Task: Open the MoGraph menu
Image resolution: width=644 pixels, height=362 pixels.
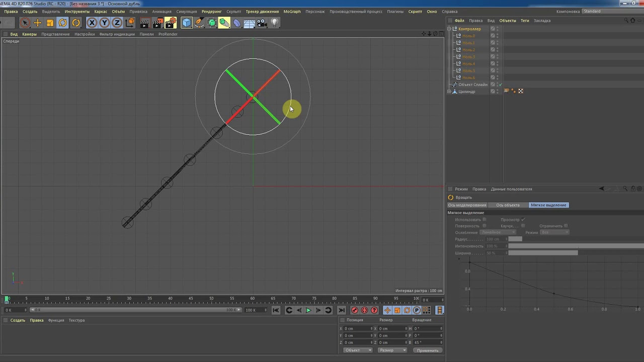Action: [292, 12]
